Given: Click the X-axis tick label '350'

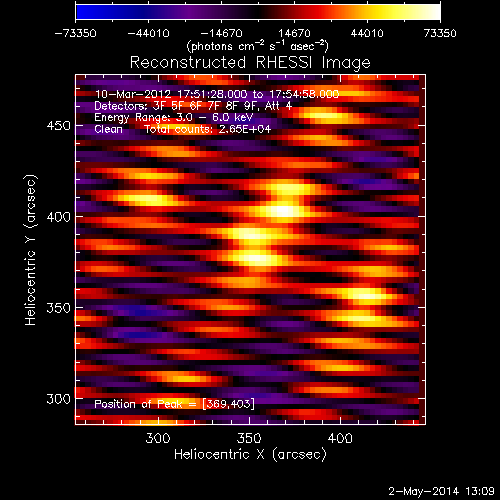Looking at the screenshot, I should [249, 438].
